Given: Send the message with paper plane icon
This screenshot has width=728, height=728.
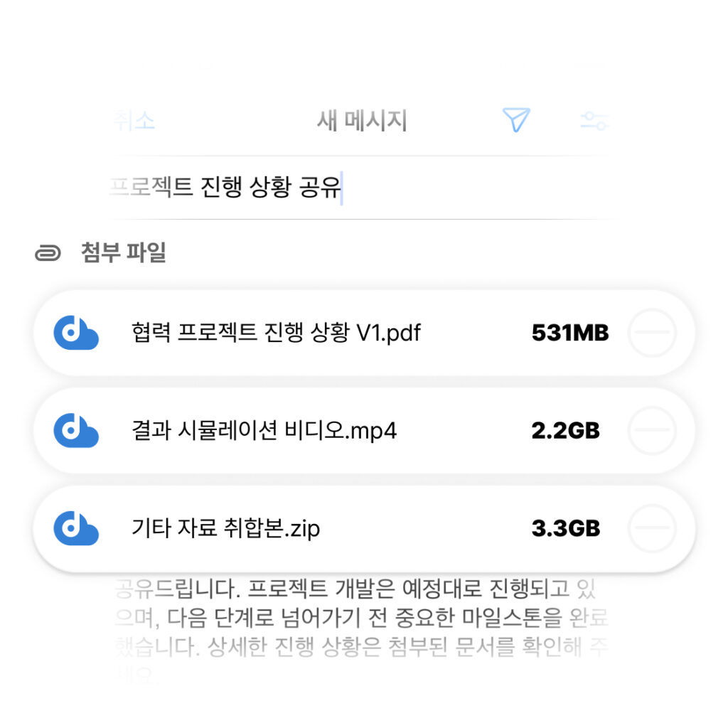Looking at the screenshot, I should [x=516, y=119].
